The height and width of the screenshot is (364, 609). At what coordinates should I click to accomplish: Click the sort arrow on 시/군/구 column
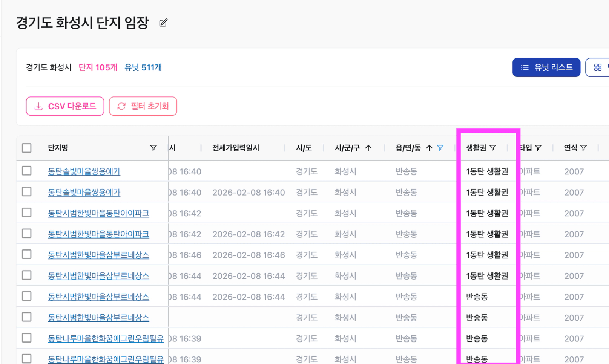click(x=368, y=148)
